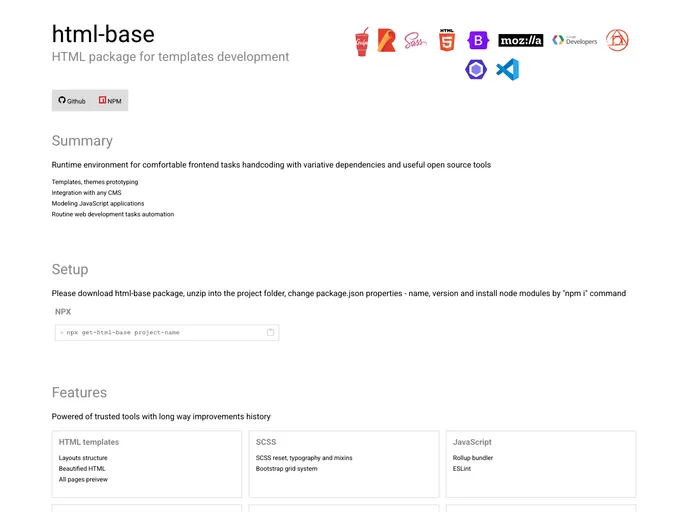Click the Rollup logo icon
Screen dimensions: 688x512
pos(386,41)
